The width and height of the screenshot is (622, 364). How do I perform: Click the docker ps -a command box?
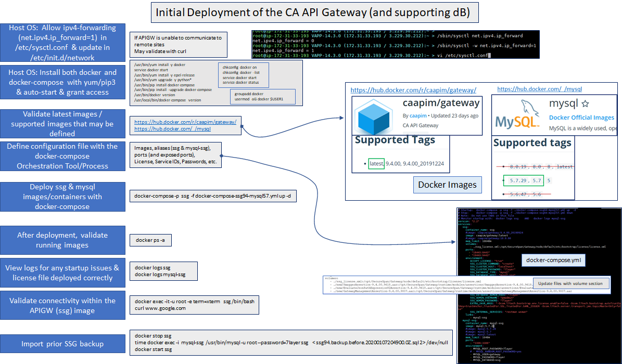pyautogui.click(x=150, y=240)
